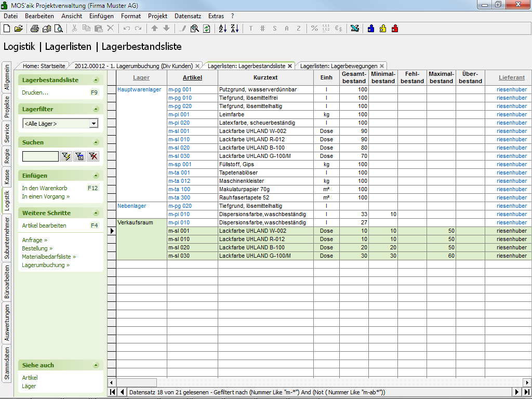Click into the Suchen text field
Viewport: 532px width, 399px height.
click(40, 156)
